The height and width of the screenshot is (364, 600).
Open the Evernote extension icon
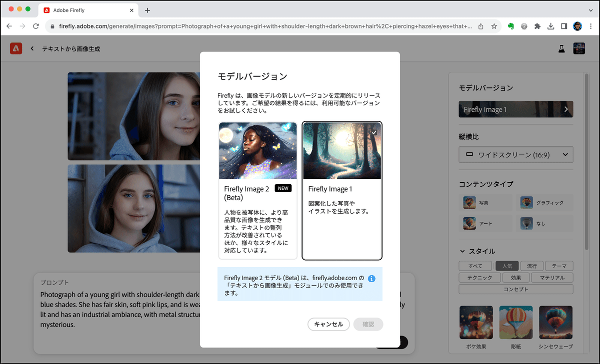511,26
